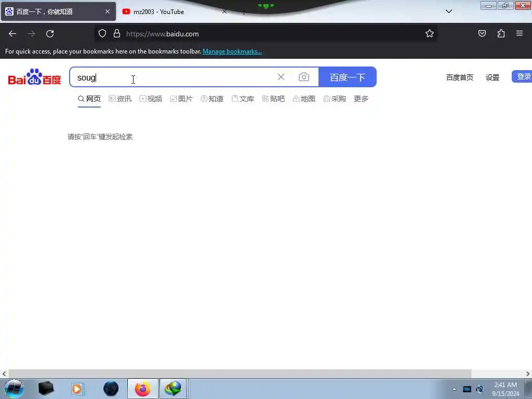
Task: Click the Baidu logo
Action: [35, 77]
